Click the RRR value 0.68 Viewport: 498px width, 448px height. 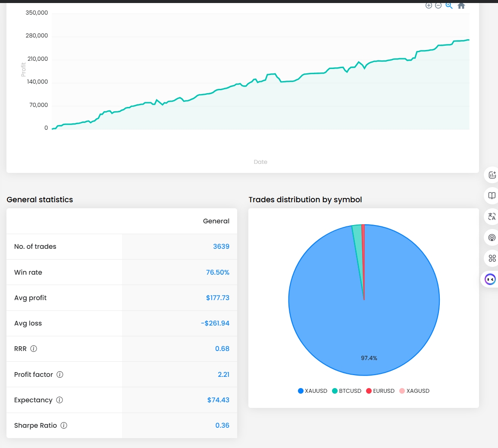(222, 349)
